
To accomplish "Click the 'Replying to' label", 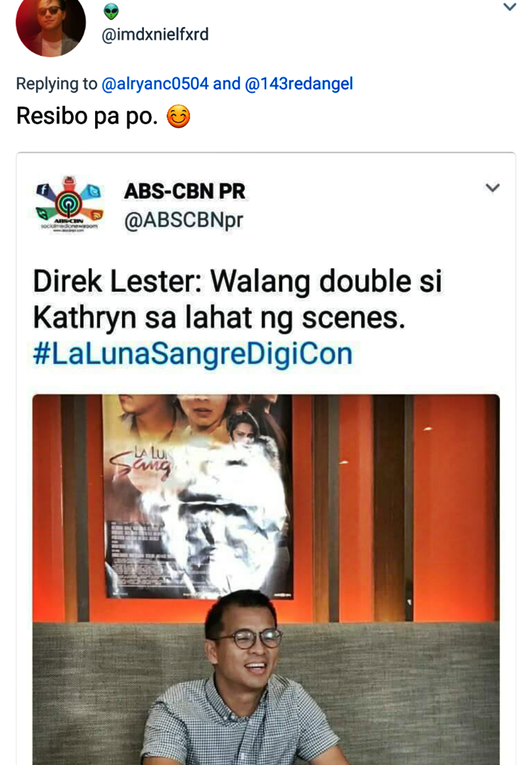I will [57, 84].
